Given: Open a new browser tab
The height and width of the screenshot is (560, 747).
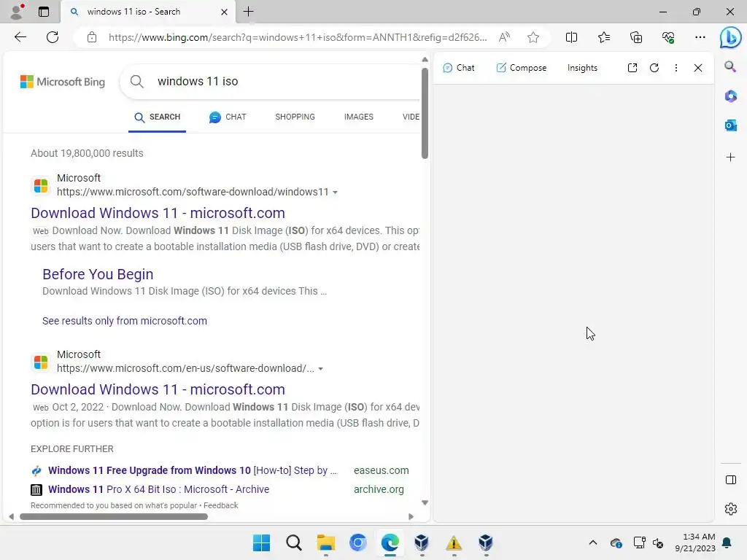Looking at the screenshot, I should (248, 12).
